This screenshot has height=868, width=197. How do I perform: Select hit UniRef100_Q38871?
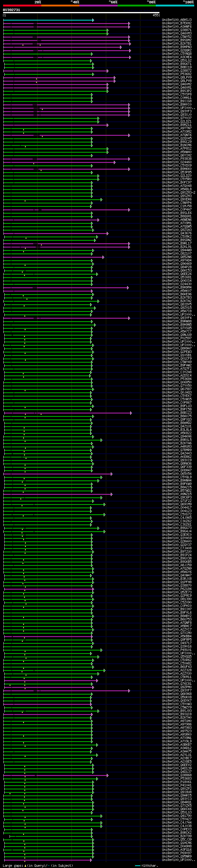pyautogui.click(x=177, y=30)
